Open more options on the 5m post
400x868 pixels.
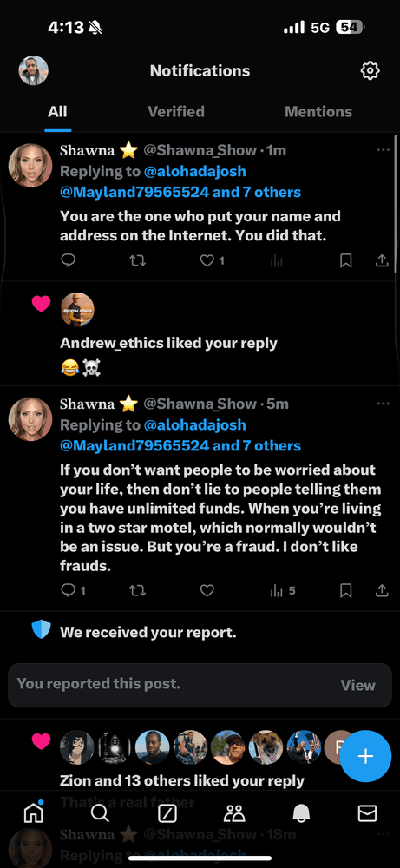[383, 404]
